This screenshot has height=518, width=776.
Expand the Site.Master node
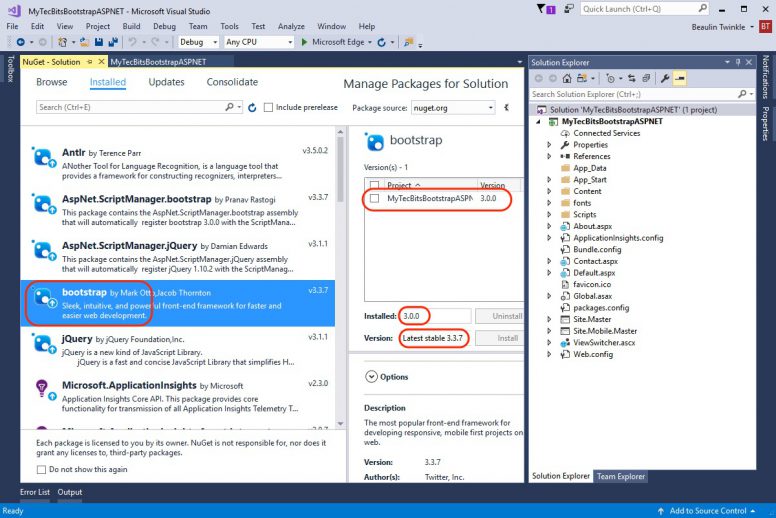tap(549, 320)
